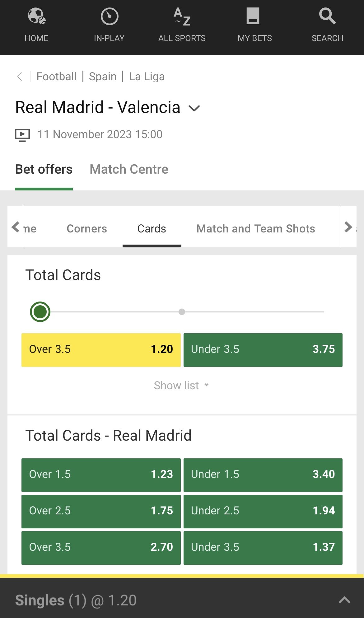Open the Corners market tab
Viewport: 364px width, 618px height.
coord(87,229)
